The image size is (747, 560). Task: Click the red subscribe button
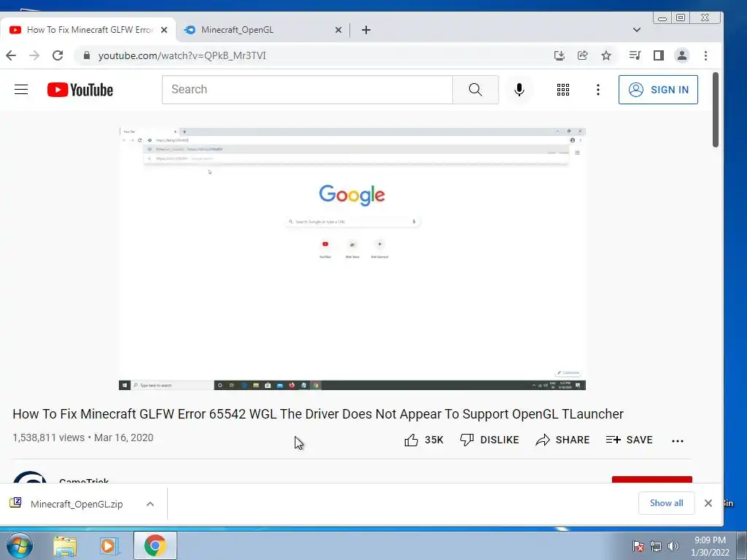(651, 480)
